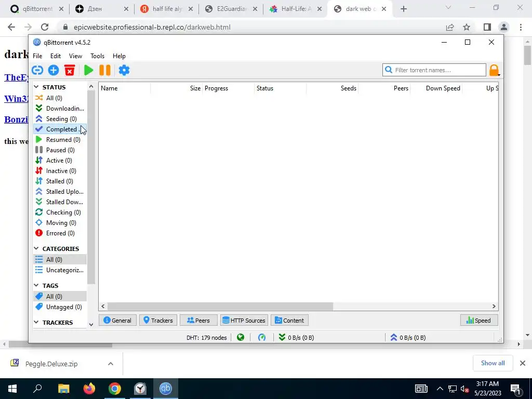Image resolution: width=532 pixels, height=399 pixels.
Task: Select the Moving (0) status filter
Action: (60, 223)
